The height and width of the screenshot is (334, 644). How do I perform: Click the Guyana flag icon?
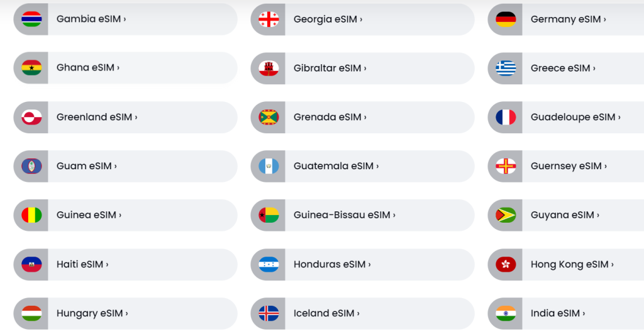(506, 215)
